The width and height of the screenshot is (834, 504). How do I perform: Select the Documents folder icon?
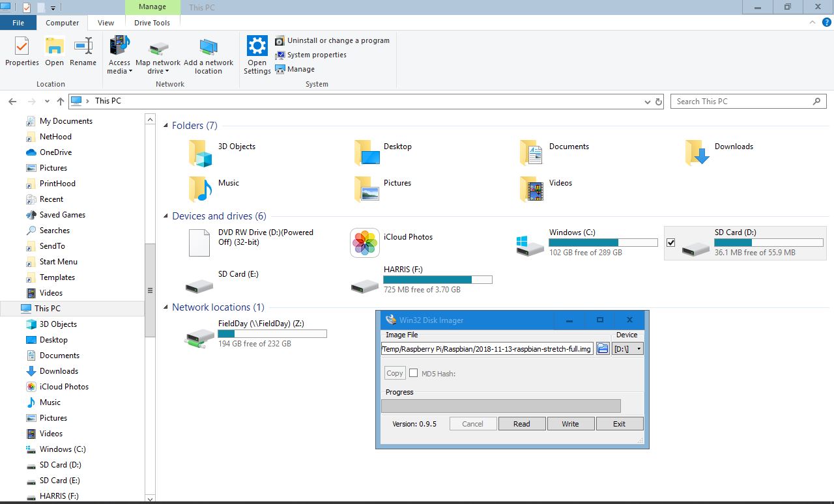(532, 153)
